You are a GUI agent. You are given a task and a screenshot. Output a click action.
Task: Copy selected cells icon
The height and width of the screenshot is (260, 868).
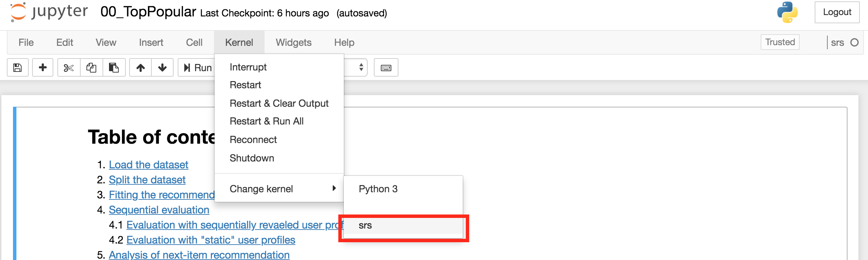click(91, 67)
